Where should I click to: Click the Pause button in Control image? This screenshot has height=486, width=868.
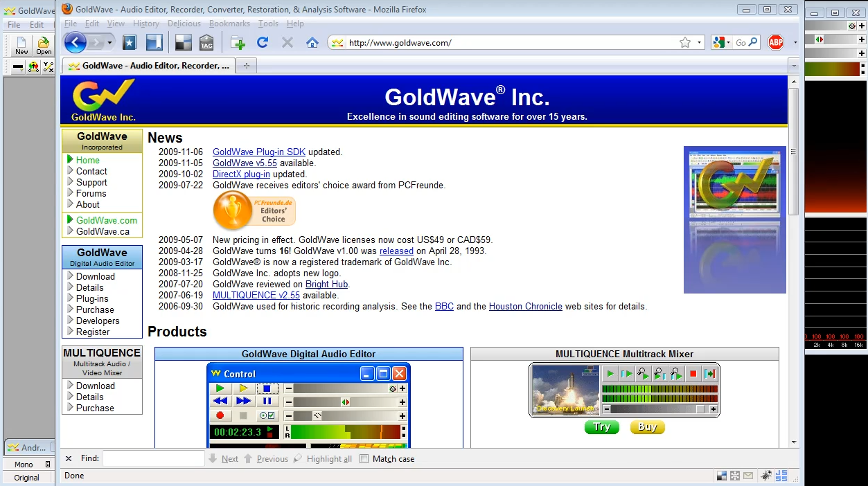click(x=267, y=402)
